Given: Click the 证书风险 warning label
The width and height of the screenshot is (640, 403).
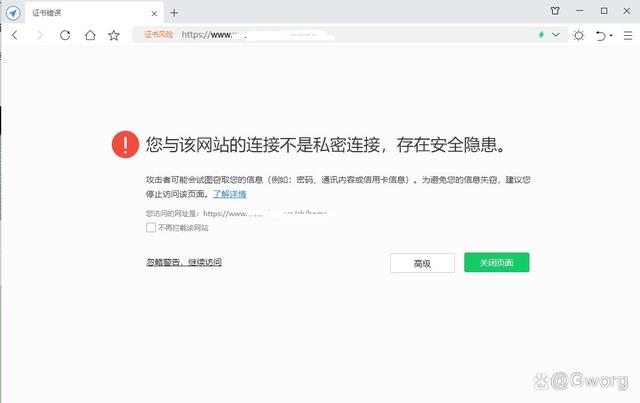Looking at the screenshot, I should click(159, 34).
